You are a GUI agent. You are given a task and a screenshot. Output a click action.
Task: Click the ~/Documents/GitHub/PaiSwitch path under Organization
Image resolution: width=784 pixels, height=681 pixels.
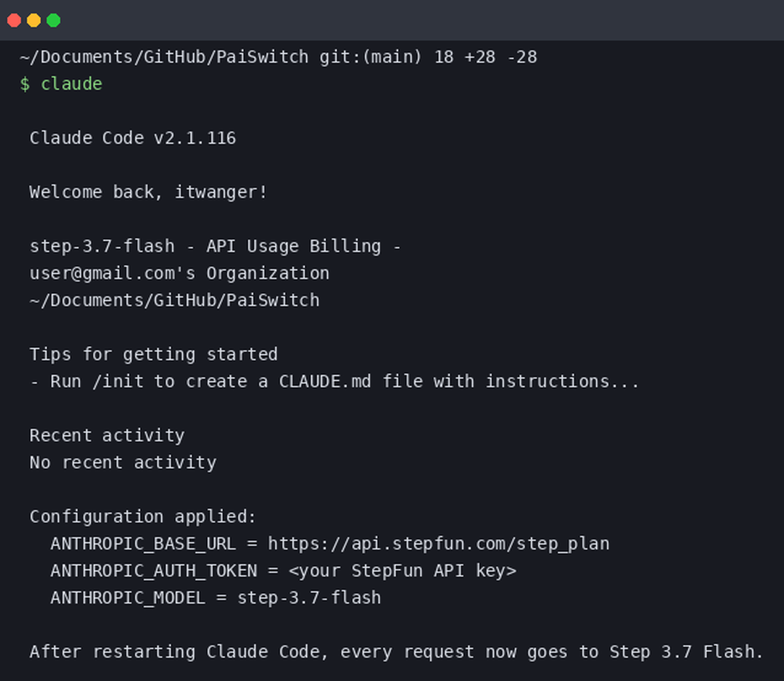(x=174, y=300)
